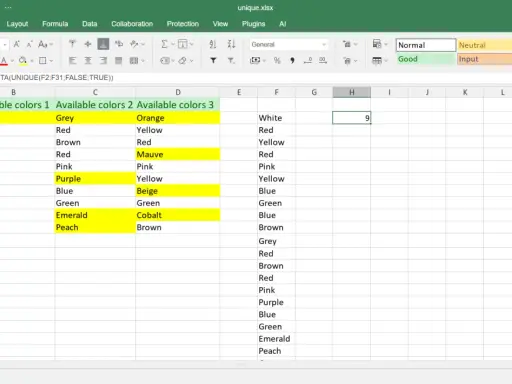Click the Cobalt cell

[x=178, y=215]
